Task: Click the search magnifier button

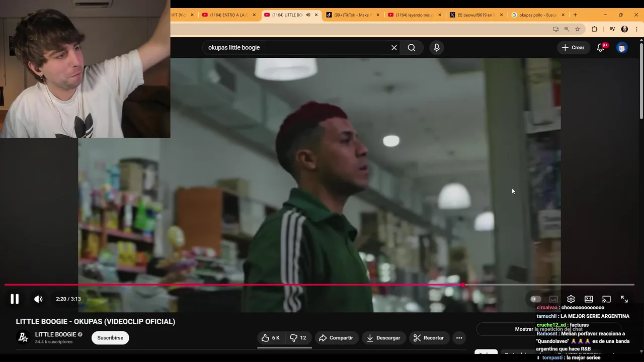Action: tap(412, 48)
